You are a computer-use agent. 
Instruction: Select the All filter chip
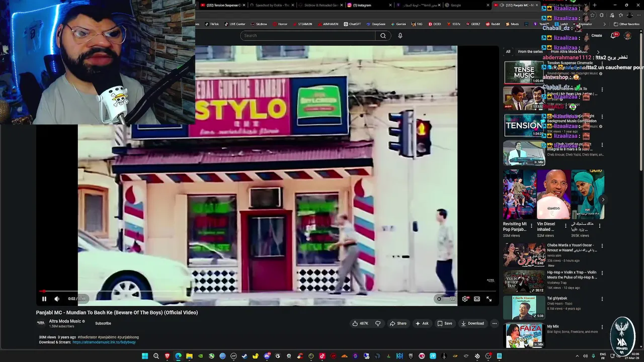click(508, 52)
